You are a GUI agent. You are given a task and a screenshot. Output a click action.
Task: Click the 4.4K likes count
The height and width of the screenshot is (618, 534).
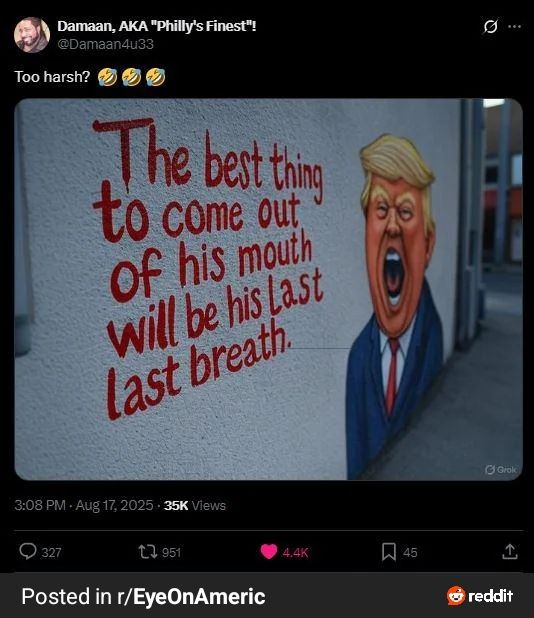pos(295,553)
